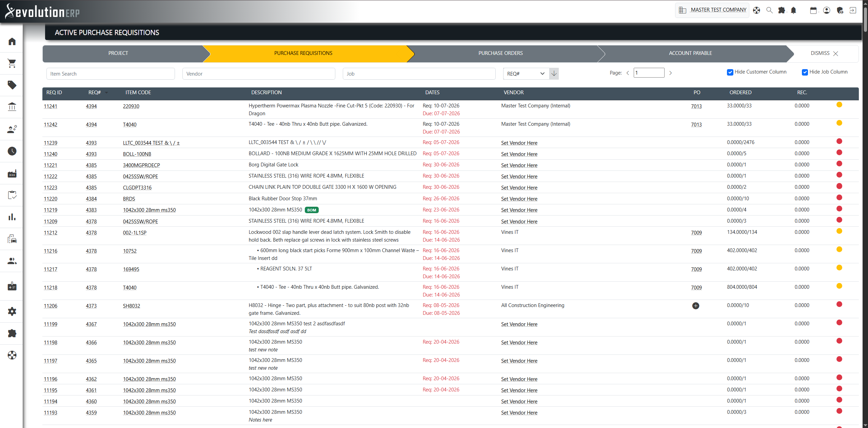Click the Page number input box

(649, 73)
